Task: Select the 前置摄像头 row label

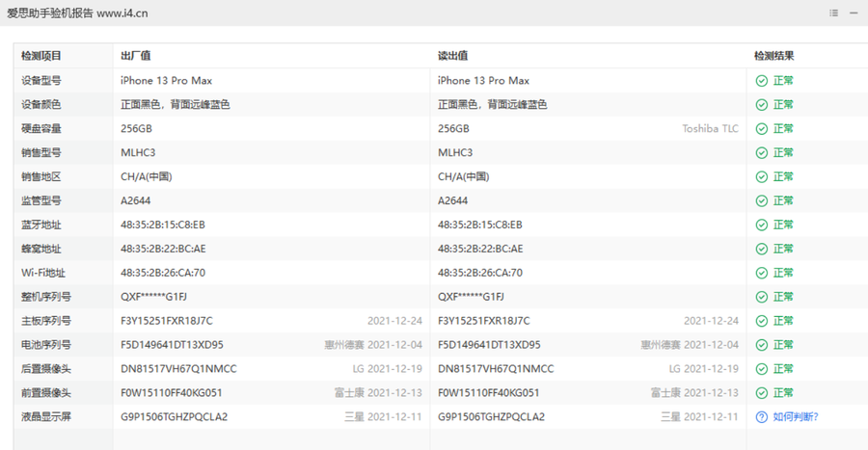Action: coord(46,393)
